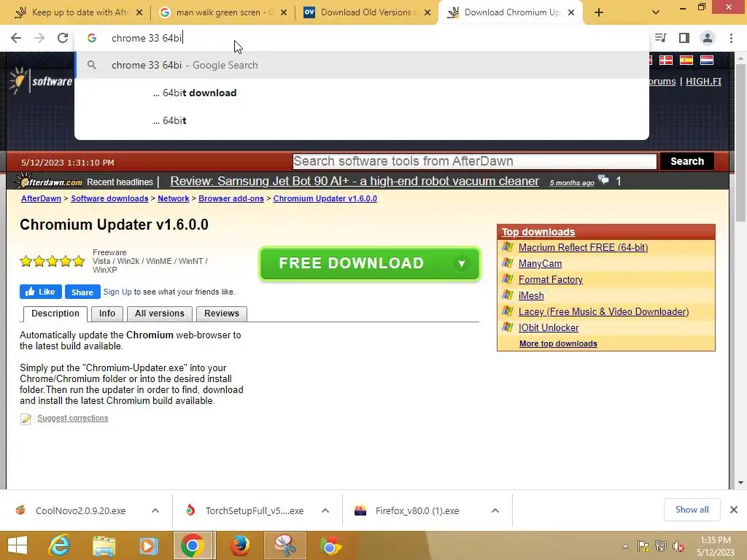The height and width of the screenshot is (560, 747).
Task: Click the Facebook Like button
Action: point(41,292)
